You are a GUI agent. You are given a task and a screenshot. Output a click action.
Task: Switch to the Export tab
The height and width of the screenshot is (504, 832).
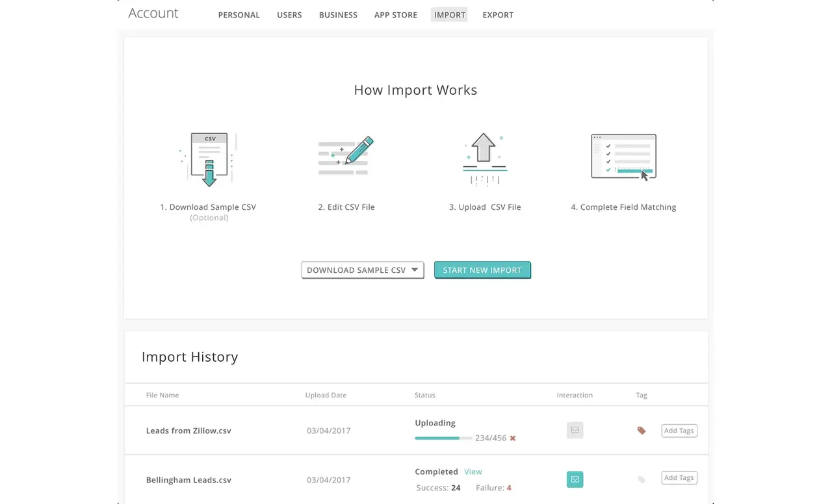pyautogui.click(x=498, y=15)
